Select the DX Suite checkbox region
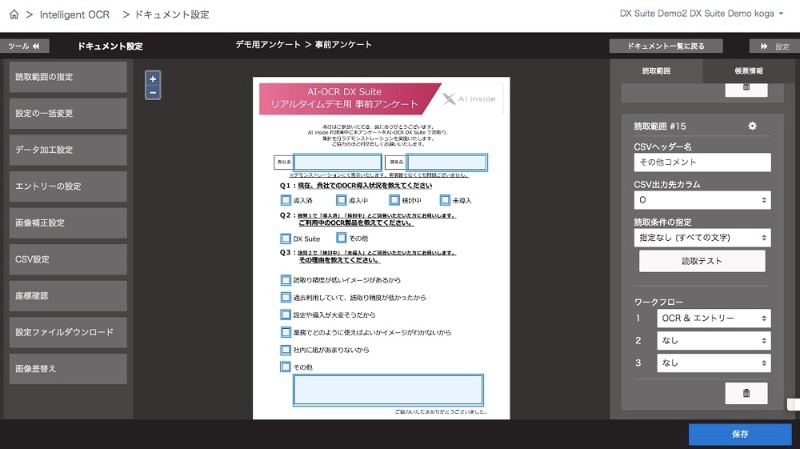Screen dimensions: 800x449 [x=286, y=239]
